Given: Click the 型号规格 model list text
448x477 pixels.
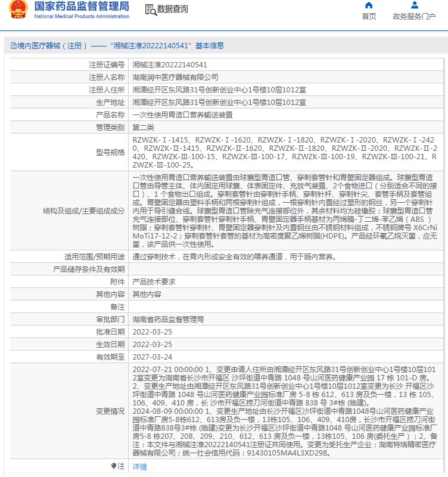Looking at the screenshot, I should tap(285, 153).
